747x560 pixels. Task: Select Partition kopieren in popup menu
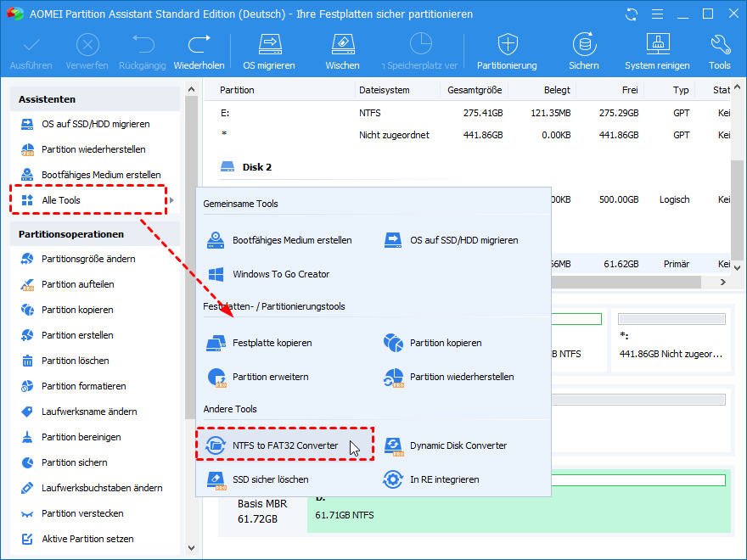(x=433, y=343)
